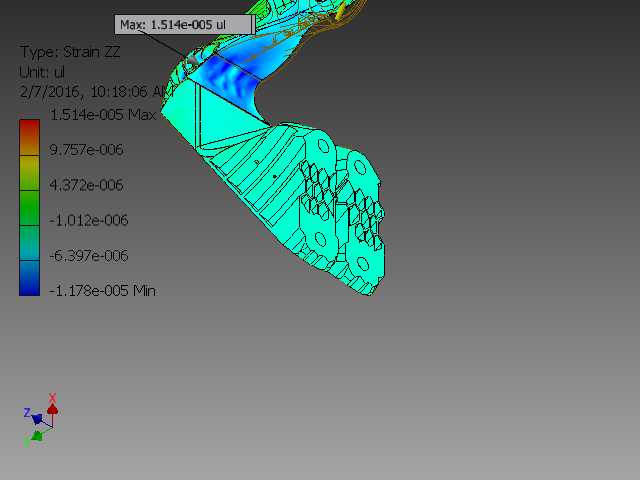Image resolution: width=640 pixels, height=480 pixels.
Task: Click the red band of color bar
Action: [29, 137]
